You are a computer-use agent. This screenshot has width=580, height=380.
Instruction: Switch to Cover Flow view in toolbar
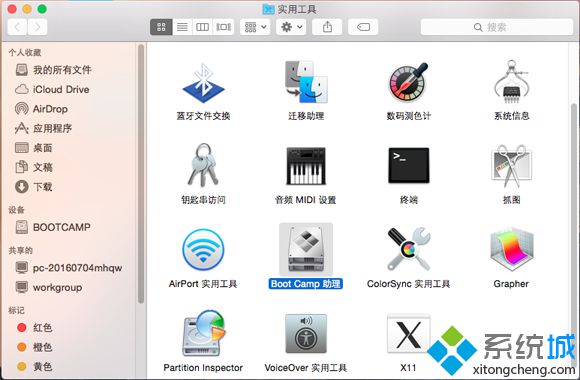point(223,27)
